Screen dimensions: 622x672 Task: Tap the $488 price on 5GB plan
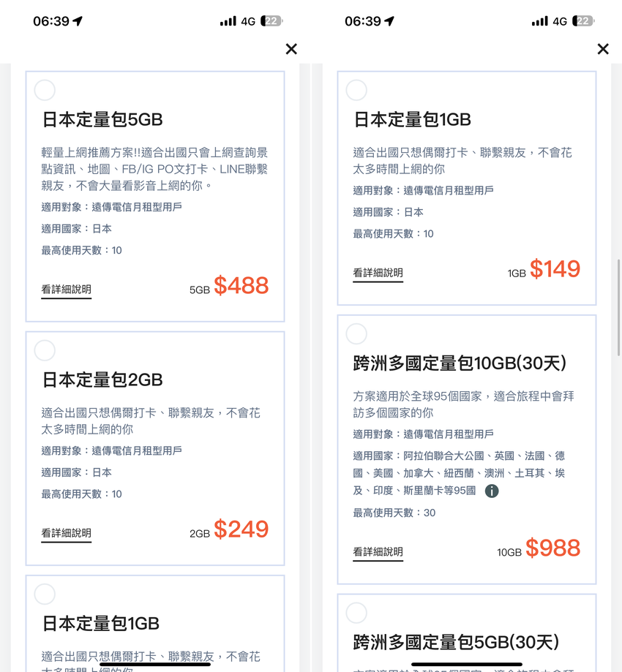241,285
